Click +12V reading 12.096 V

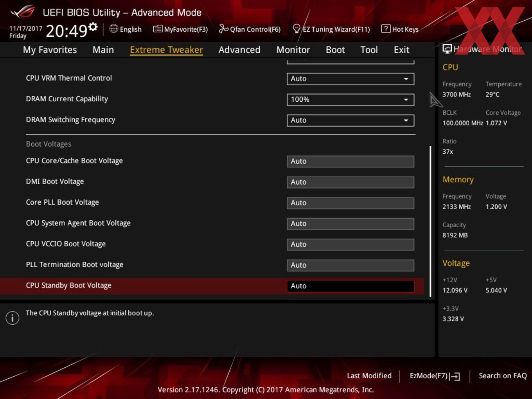tap(455, 290)
